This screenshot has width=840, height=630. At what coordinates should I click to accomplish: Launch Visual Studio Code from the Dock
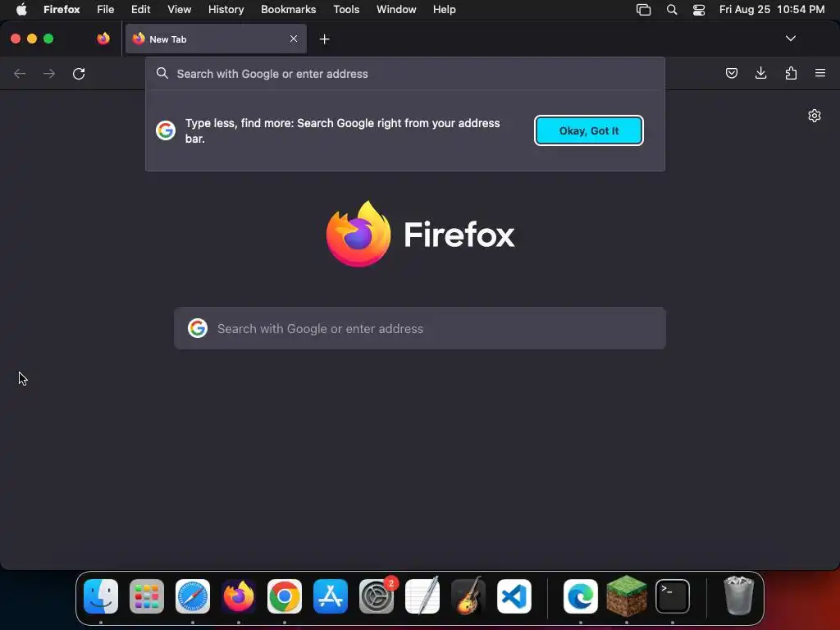514,596
